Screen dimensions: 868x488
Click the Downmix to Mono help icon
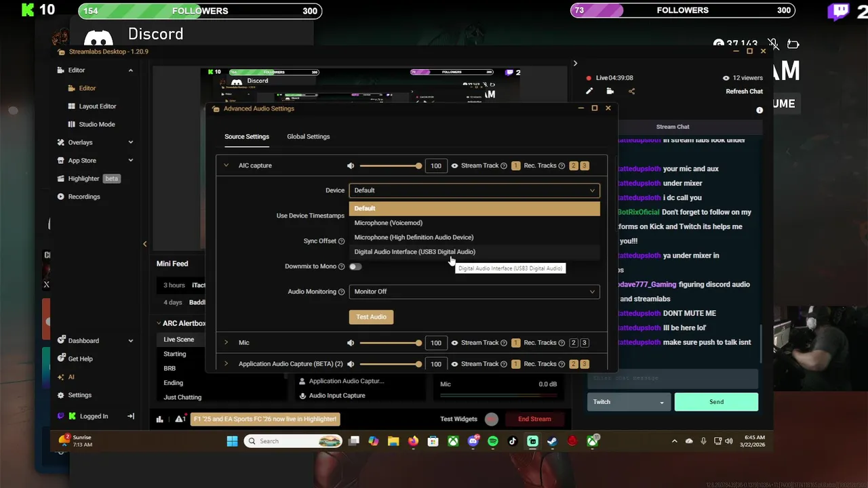pos(341,266)
